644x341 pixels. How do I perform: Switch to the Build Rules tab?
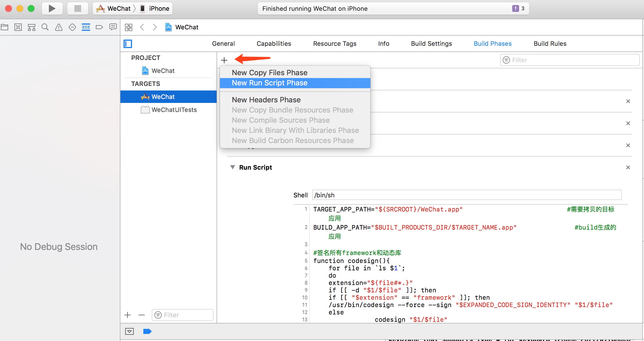tap(550, 44)
